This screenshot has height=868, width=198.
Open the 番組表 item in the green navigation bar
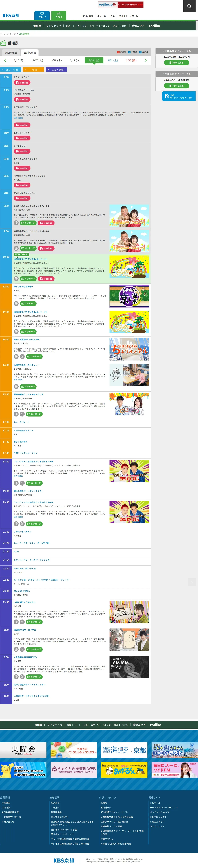coord(37,26)
